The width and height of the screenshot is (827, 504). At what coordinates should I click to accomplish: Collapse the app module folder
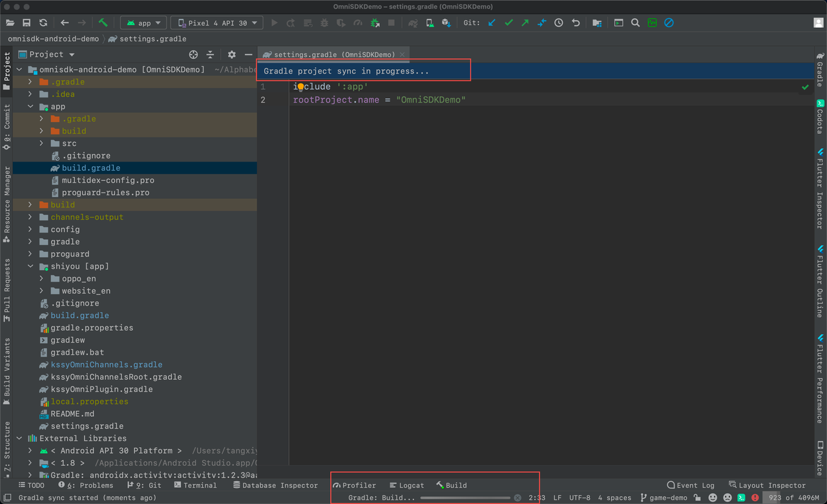pyautogui.click(x=30, y=106)
